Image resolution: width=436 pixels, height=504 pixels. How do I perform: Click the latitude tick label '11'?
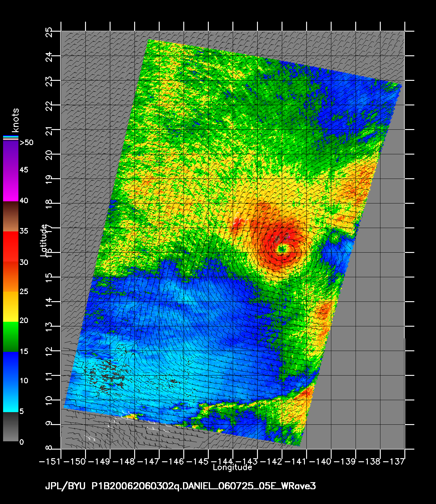(49, 377)
